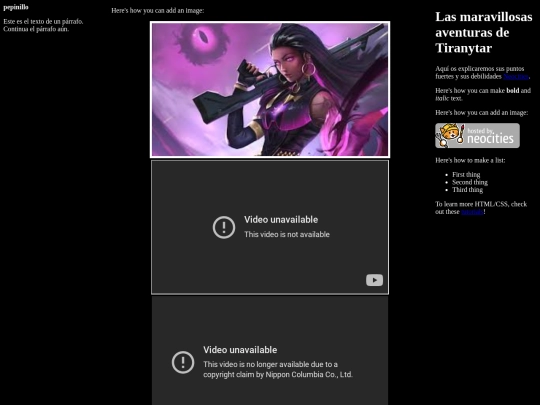Viewport: 540px width, 405px height.
Task: Click the text "Continua el párrafo aún."
Action: pyautogui.click(x=36, y=29)
